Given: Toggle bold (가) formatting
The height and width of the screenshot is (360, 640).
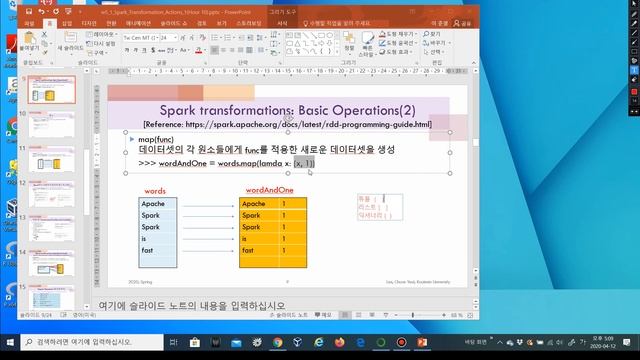Looking at the screenshot, I should click(127, 50).
